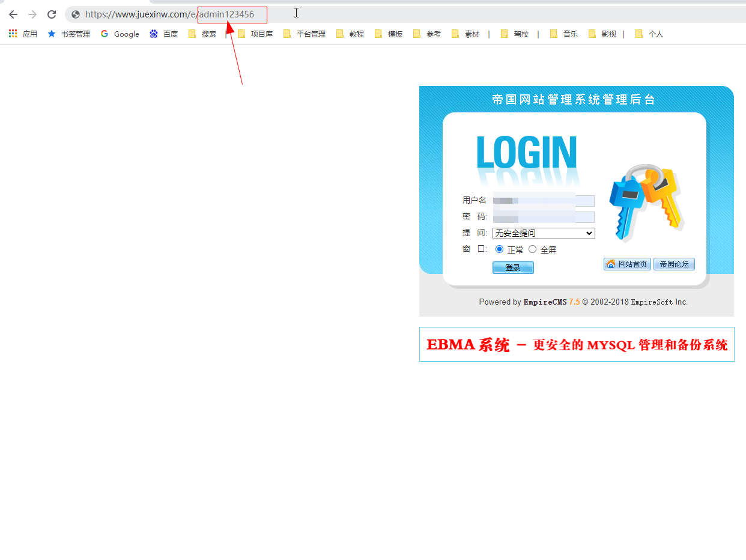This screenshot has height=560, width=746.
Task: Click the EBMA系统 MYSQL banner
Action: coord(577,344)
